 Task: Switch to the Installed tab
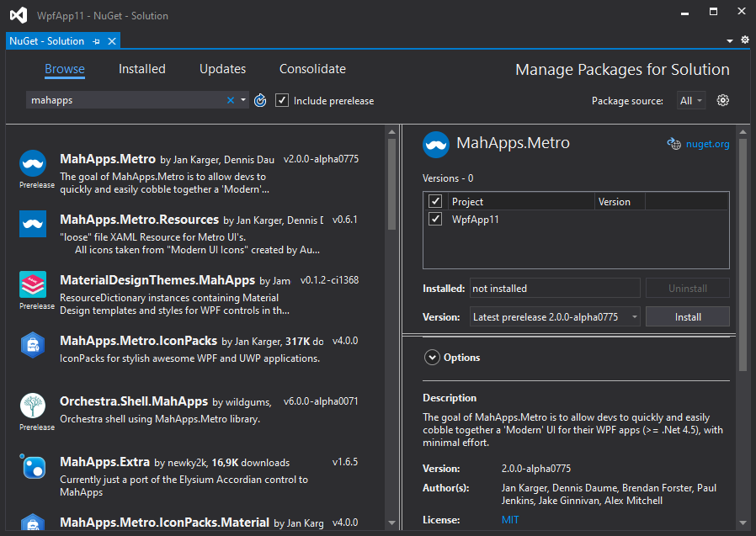click(x=141, y=69)
